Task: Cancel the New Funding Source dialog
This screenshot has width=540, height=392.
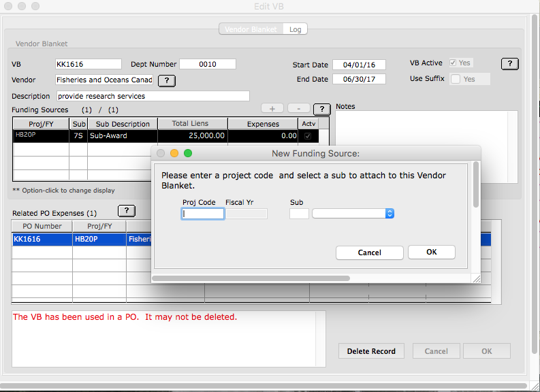Action: point(369,252)
